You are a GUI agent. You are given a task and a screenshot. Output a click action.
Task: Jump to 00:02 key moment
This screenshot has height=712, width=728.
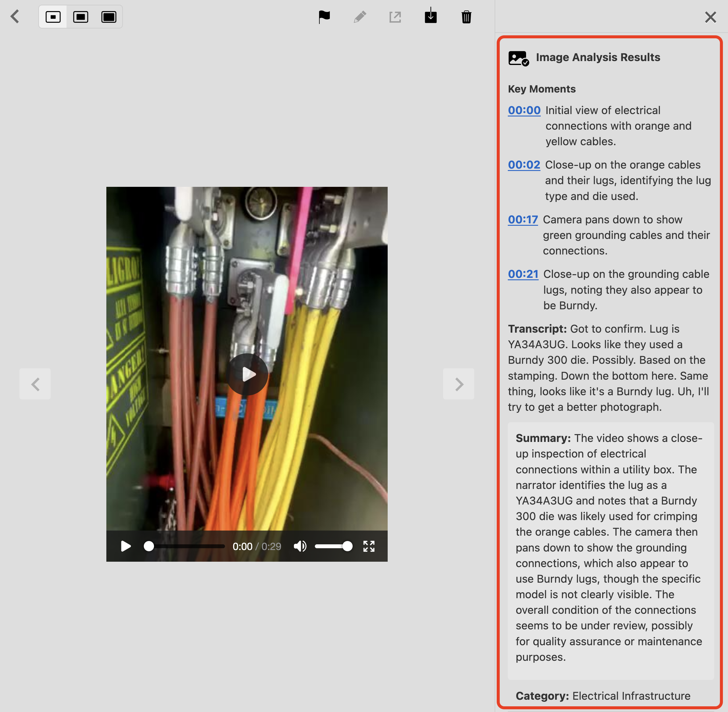click(x=524, y=165)
